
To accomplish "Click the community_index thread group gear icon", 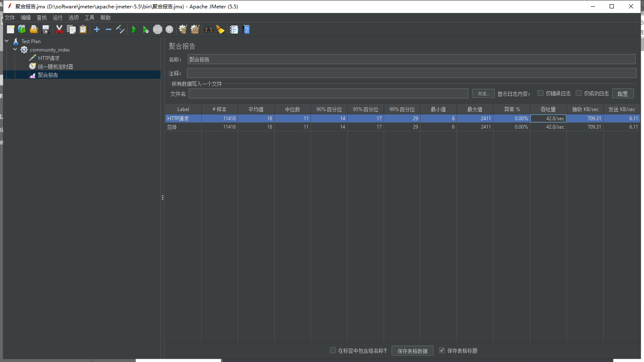I will [x=24, y=49].
